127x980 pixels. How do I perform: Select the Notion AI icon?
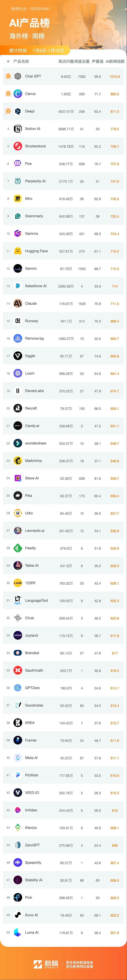(x=17, y=129)
